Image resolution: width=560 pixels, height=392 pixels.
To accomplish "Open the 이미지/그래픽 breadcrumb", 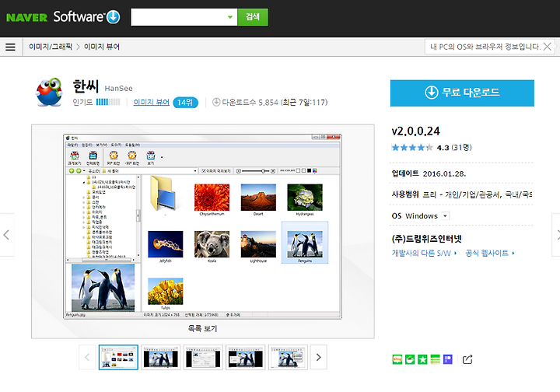I will 51,47.
